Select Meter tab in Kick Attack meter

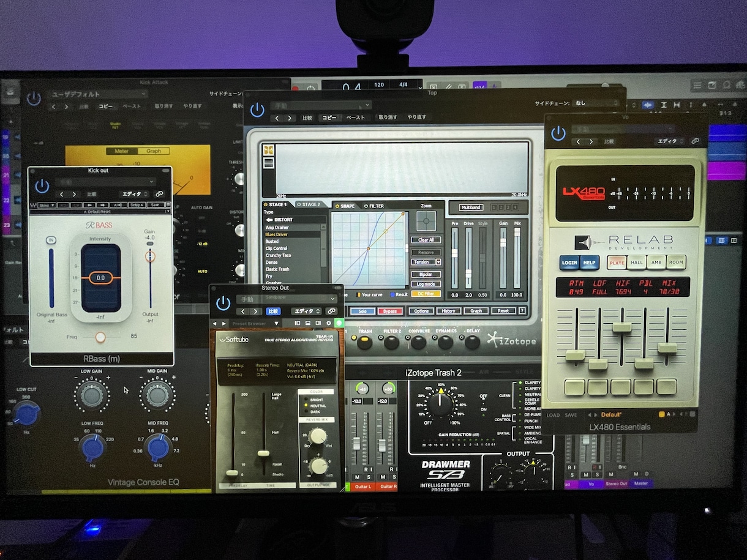[122, 151]
